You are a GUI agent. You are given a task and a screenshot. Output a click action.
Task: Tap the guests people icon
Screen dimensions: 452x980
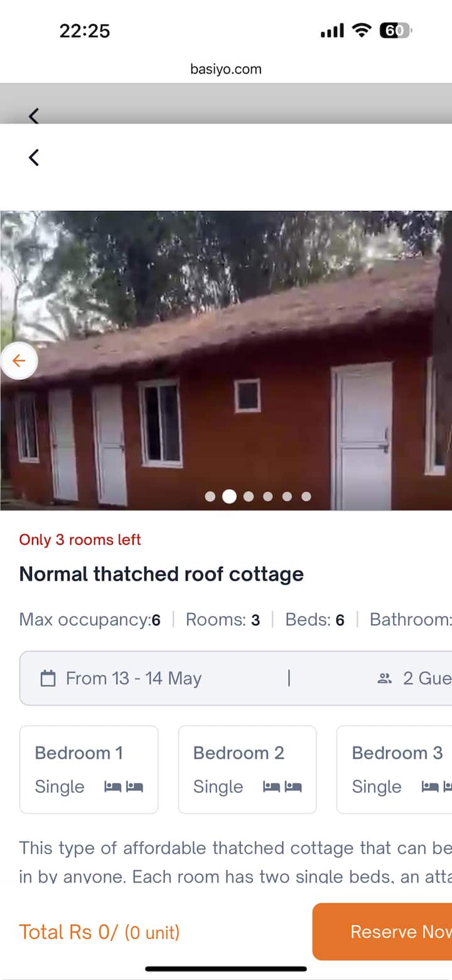(385, 678)
